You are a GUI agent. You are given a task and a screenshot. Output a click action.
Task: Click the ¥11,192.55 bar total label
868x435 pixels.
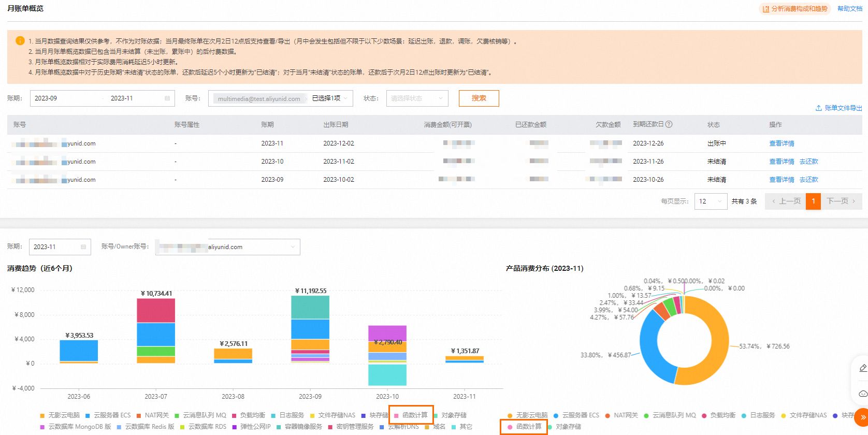pos(311,291)
